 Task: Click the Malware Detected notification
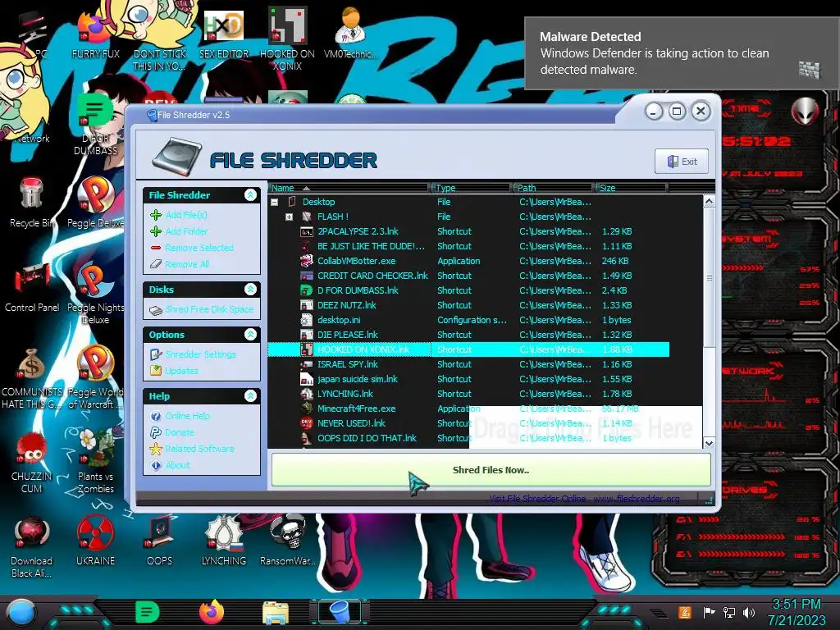click(682, 53)
